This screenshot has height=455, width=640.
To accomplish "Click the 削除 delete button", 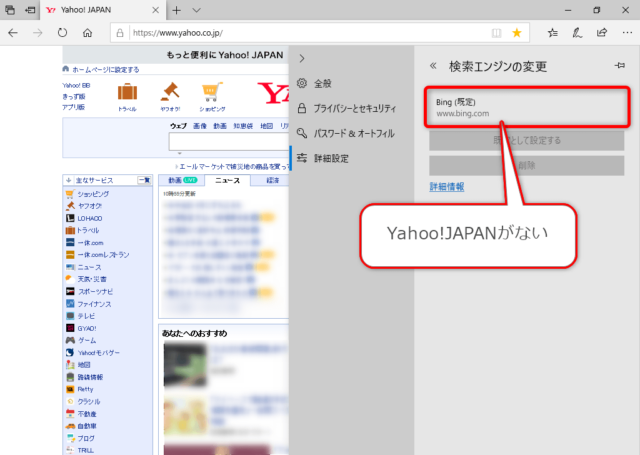I will click(x=527, y=165).
